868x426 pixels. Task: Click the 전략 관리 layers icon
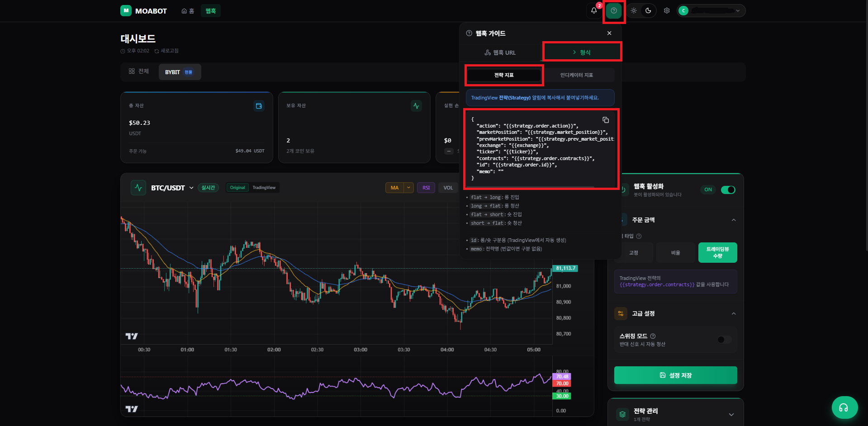[x=623, y=414]
